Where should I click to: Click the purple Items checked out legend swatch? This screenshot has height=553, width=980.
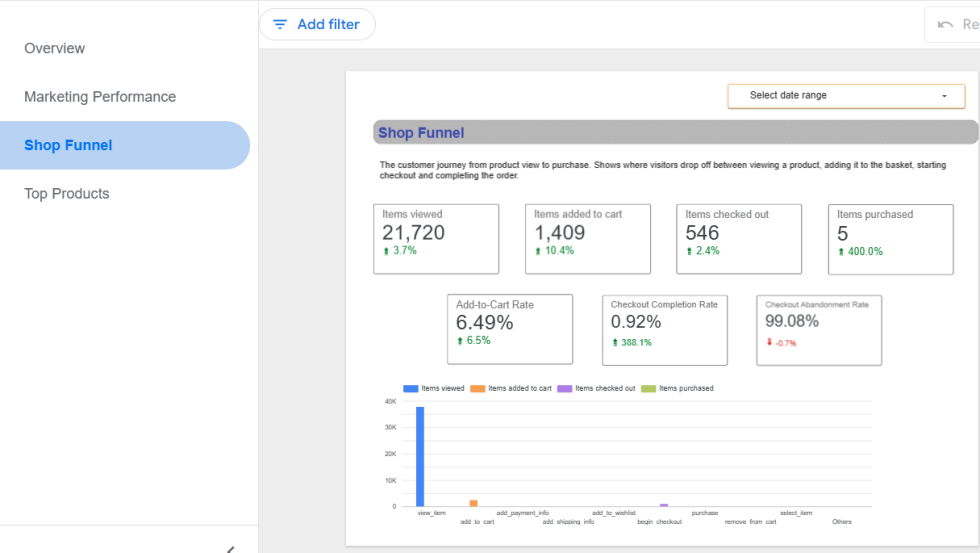click(564, 389)
